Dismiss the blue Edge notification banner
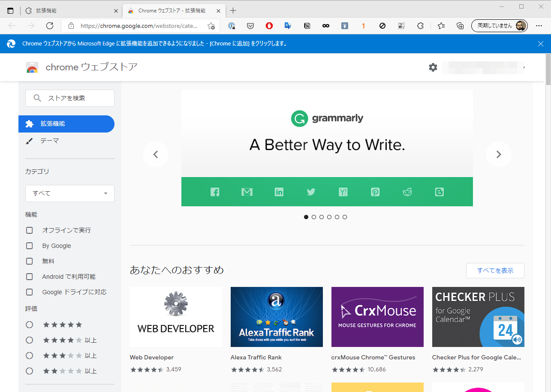The width and height of the screenshot is (551, 392). (541, 44)
